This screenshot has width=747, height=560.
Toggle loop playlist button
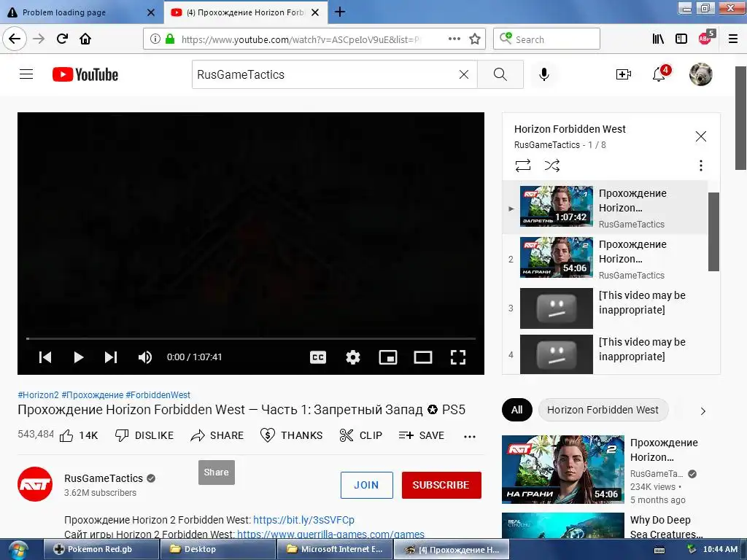(522, 166)
